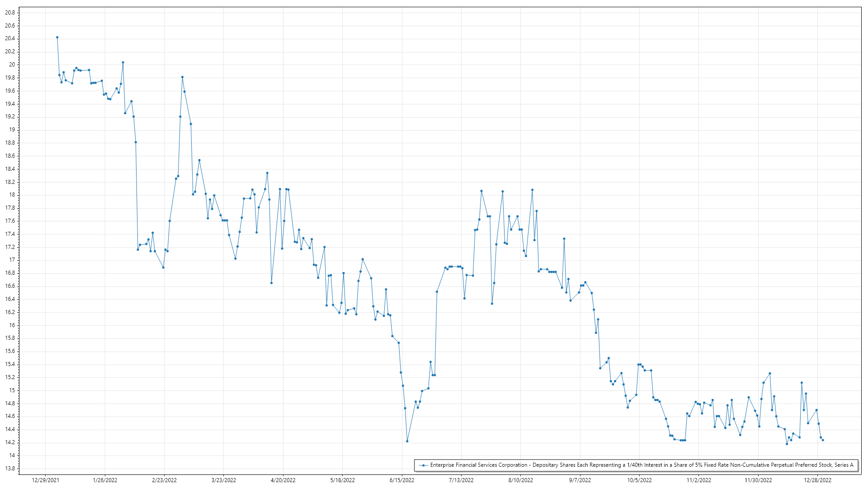Click the legend series marker icon
This screenshot has height=488, width=868.
pos(423,465)
